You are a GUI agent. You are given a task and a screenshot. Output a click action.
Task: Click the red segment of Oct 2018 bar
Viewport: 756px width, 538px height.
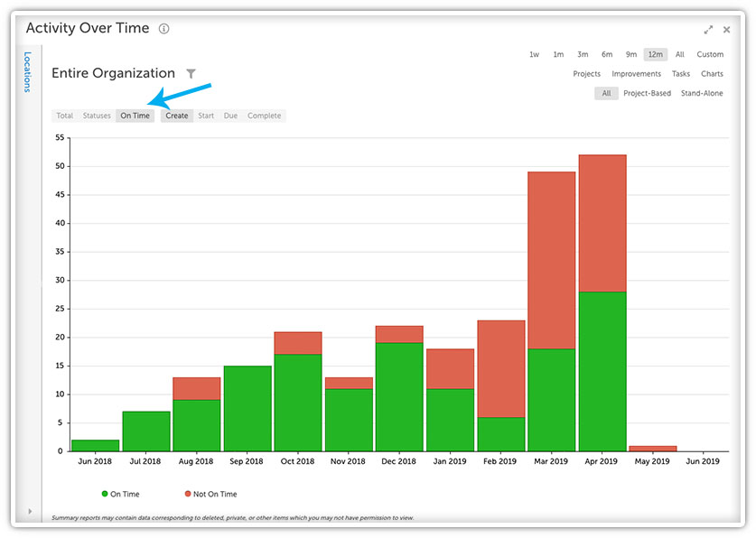click(x=298, y=343)
